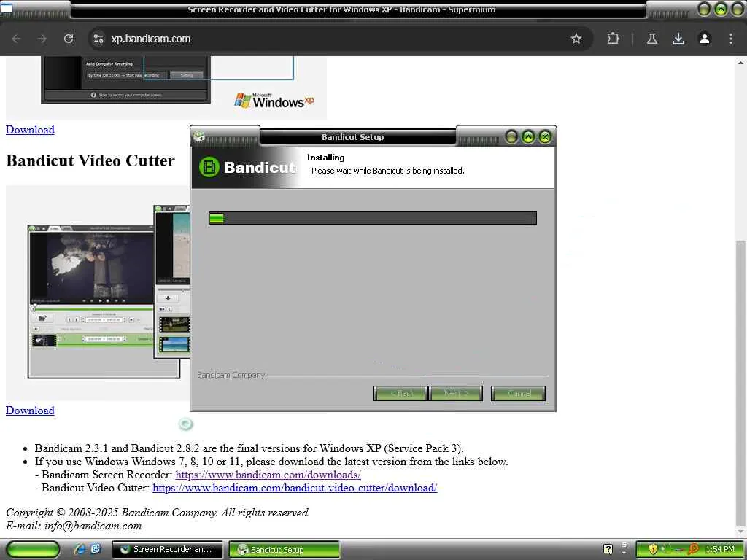Open the three-dot browser menu
The image size is (747, 560).
click(x=731, y=39)
